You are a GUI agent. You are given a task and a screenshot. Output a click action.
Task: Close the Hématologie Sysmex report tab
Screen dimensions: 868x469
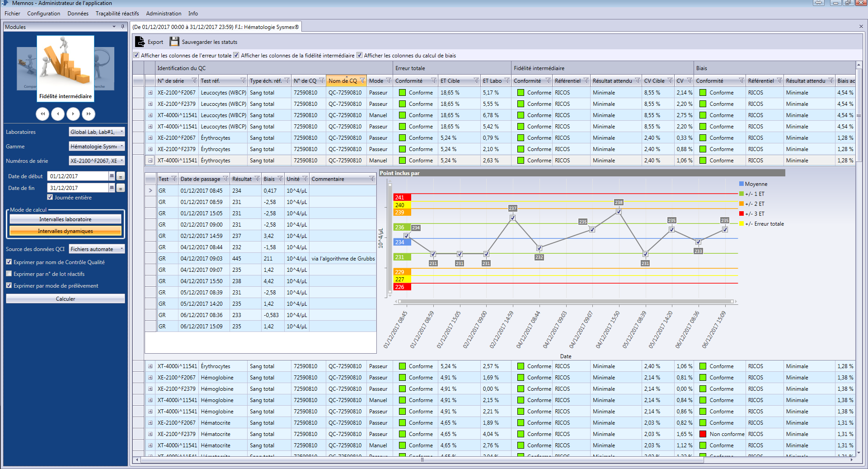tap(861, 27)
